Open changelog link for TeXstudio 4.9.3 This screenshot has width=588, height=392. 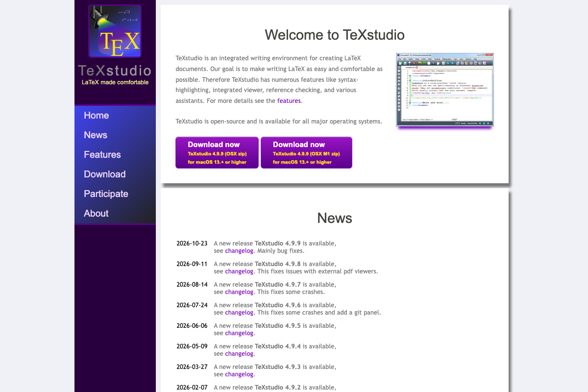pyautogui.click(x=239, y=374)
